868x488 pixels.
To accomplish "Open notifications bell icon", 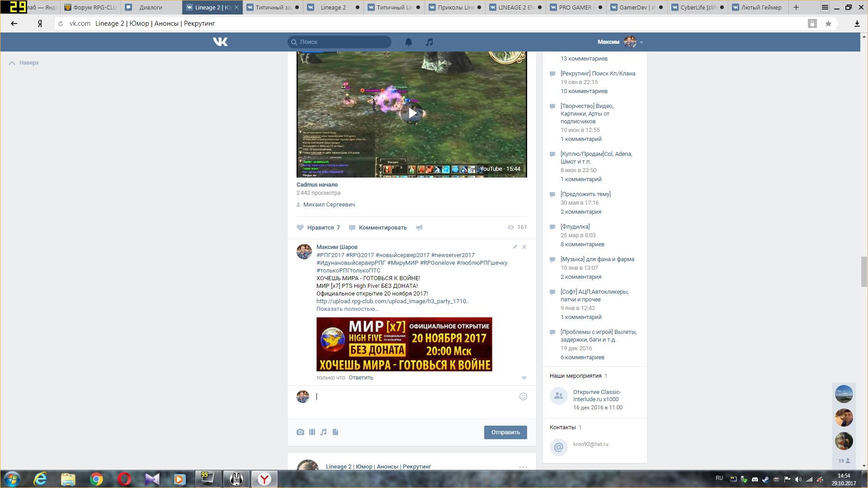I will [408, 42].
